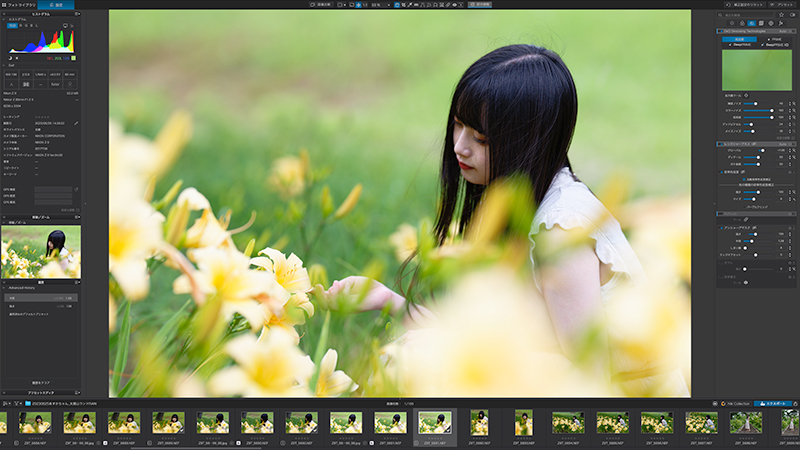Open the filmstrip filter icon

tap(18, 404)
